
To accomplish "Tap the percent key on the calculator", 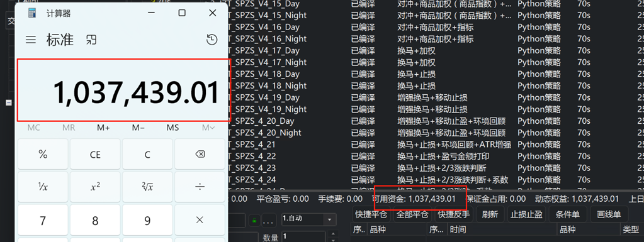I will coord(43,154).
